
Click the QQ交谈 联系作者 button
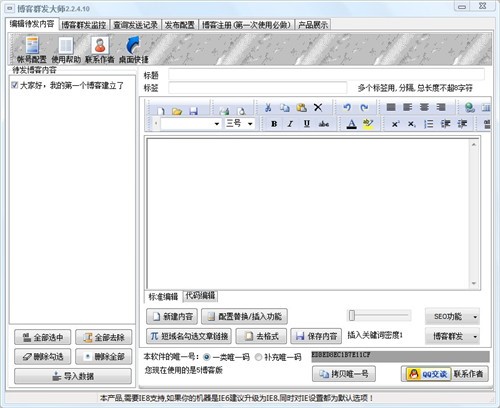pos(446,374)
